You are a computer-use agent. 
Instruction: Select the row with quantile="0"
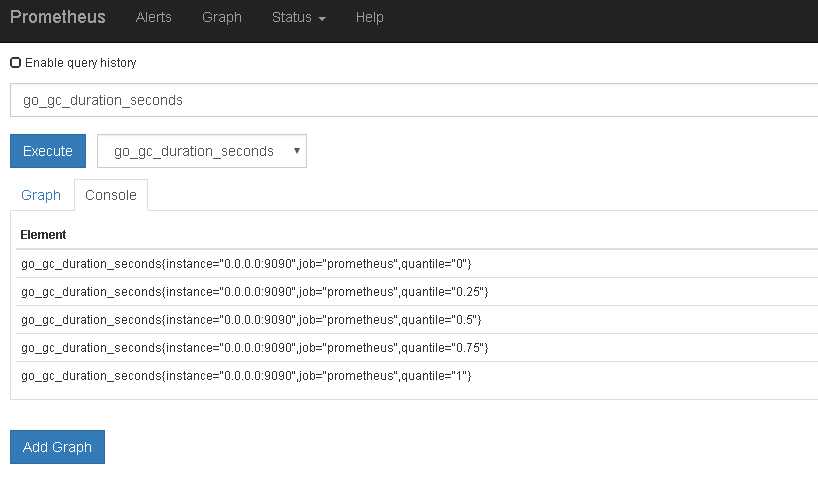417,264
